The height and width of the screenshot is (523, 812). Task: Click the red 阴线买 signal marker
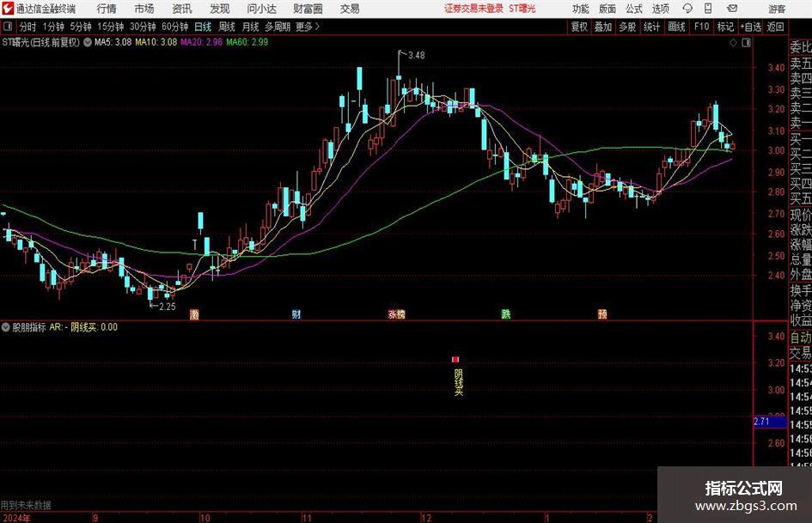[x=455, y=359]
